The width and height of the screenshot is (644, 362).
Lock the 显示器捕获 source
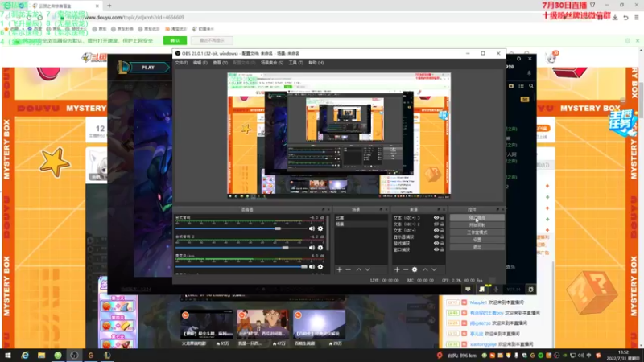[442, 237]
